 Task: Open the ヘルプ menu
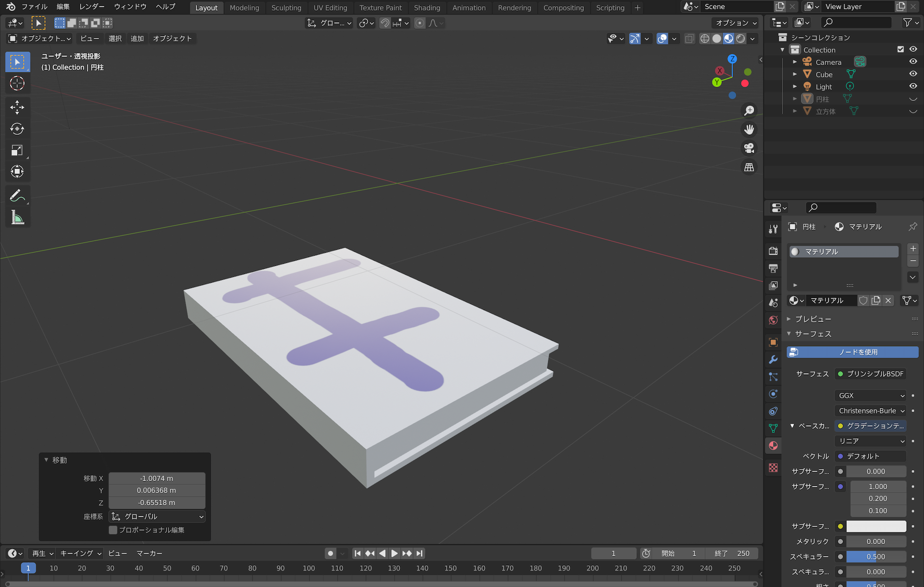tap(166, 7)
